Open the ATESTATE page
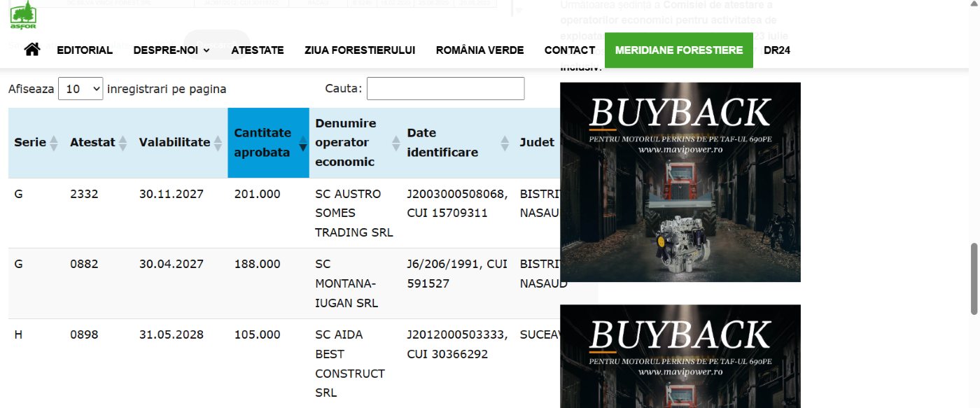 258,50
